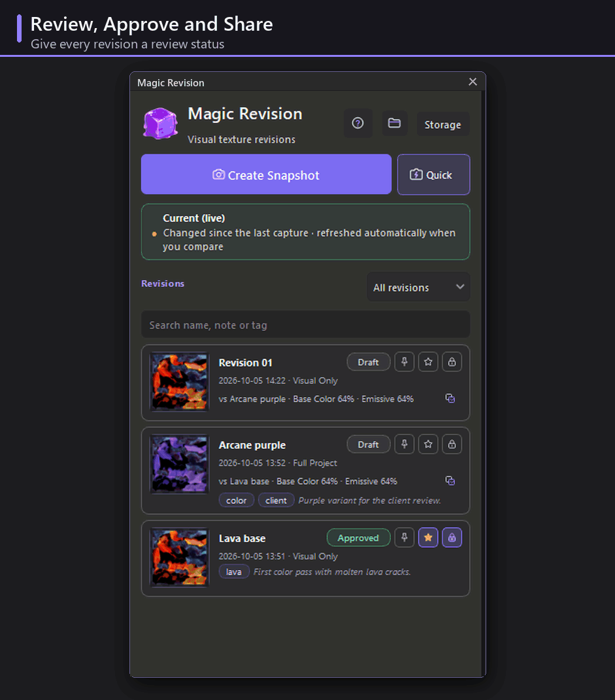Open the Draft status of Arcane purple
This screenshot has width=615, height=700.
click(368, 444)
